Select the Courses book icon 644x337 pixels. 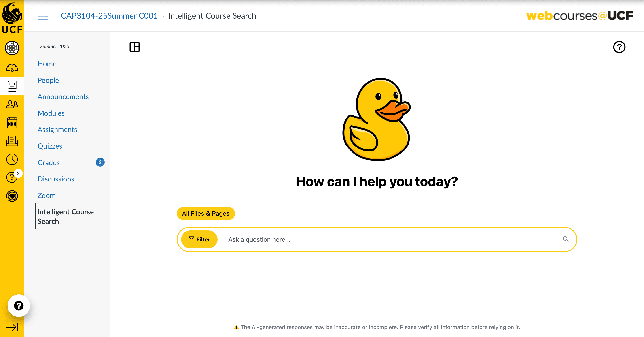(12, 86)
